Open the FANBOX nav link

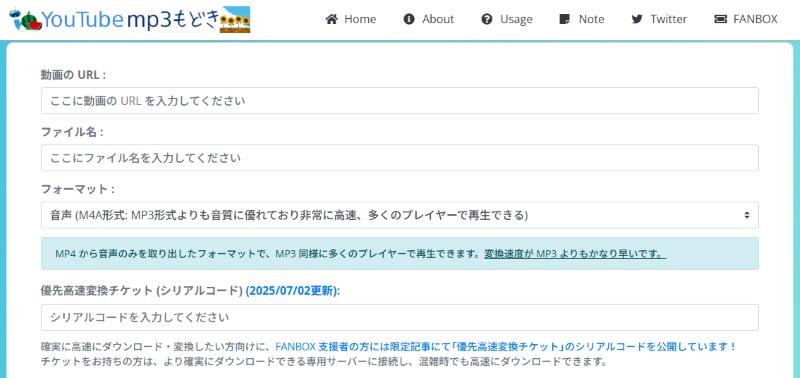click(x=746, y=19)
